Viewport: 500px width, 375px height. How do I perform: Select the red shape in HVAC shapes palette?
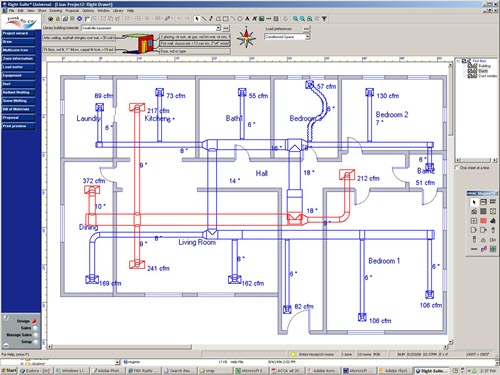(x=483, y=221)
